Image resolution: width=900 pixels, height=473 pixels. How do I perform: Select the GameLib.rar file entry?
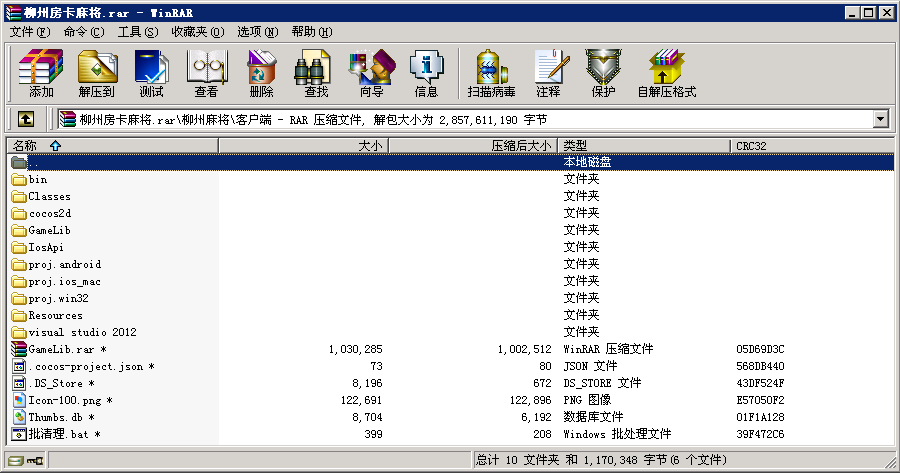(62, 350)
